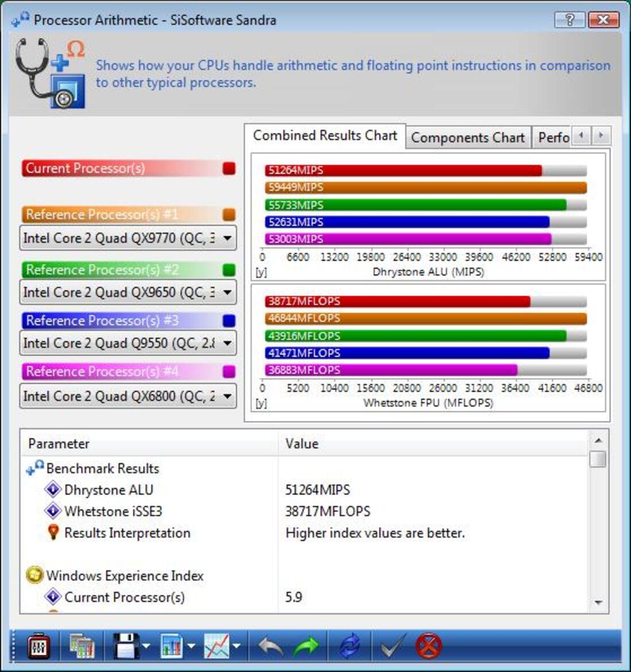Select the Combined Results Chart tab
Viewport: 631px width, 672px height.
[325, 136]
